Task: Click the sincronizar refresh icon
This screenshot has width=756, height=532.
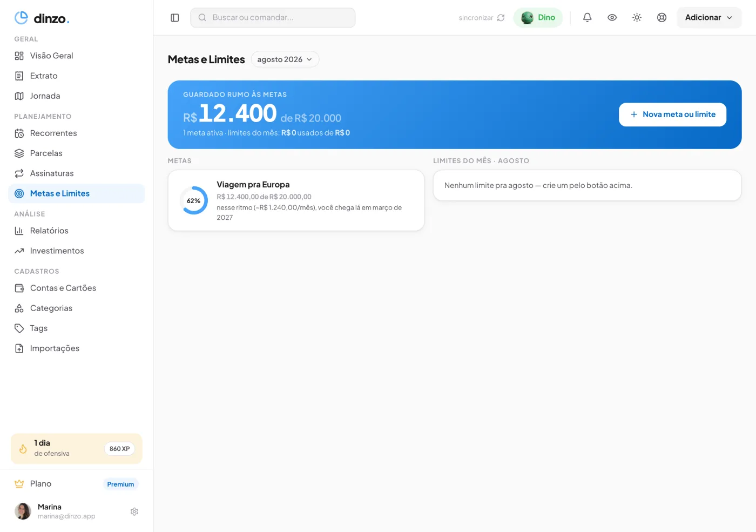Action: [x=501, y=18]
